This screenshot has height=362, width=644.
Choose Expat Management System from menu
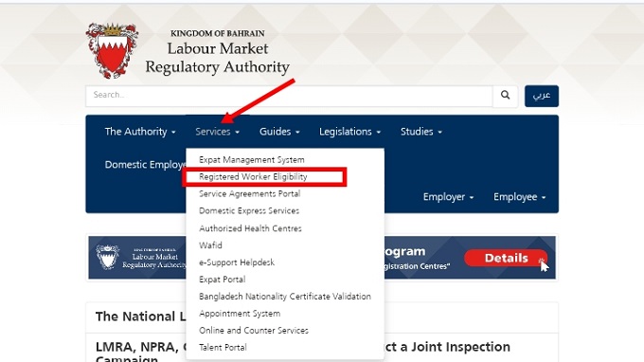[252, 160]
